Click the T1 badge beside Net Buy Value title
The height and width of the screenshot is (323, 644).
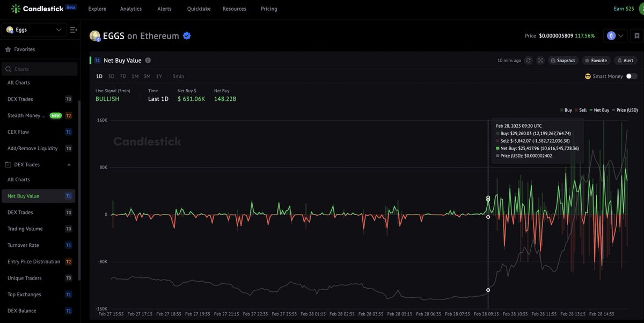coord(97,61)
